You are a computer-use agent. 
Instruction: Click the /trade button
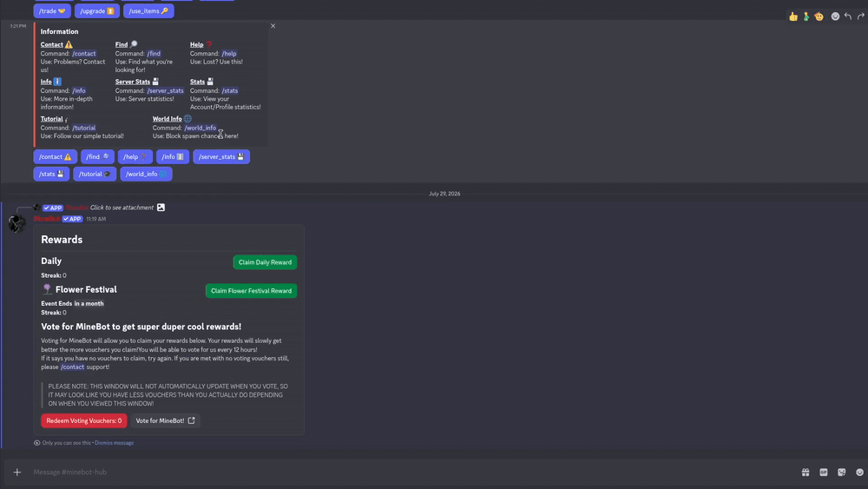pos(52,11)
